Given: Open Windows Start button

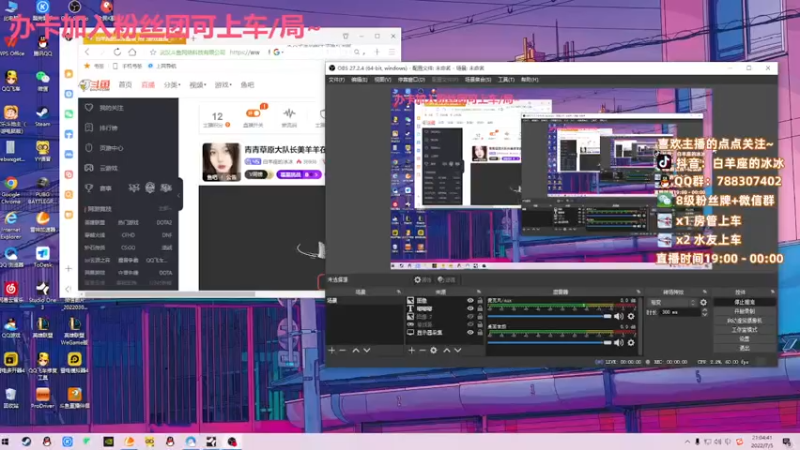Looking at the screenshot, I should point(6,441).
